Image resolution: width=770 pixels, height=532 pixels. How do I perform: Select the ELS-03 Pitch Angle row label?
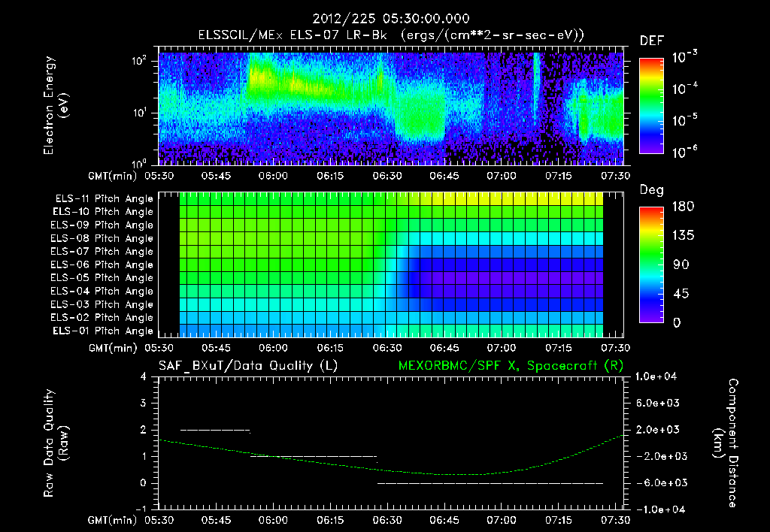click(102, 304)
